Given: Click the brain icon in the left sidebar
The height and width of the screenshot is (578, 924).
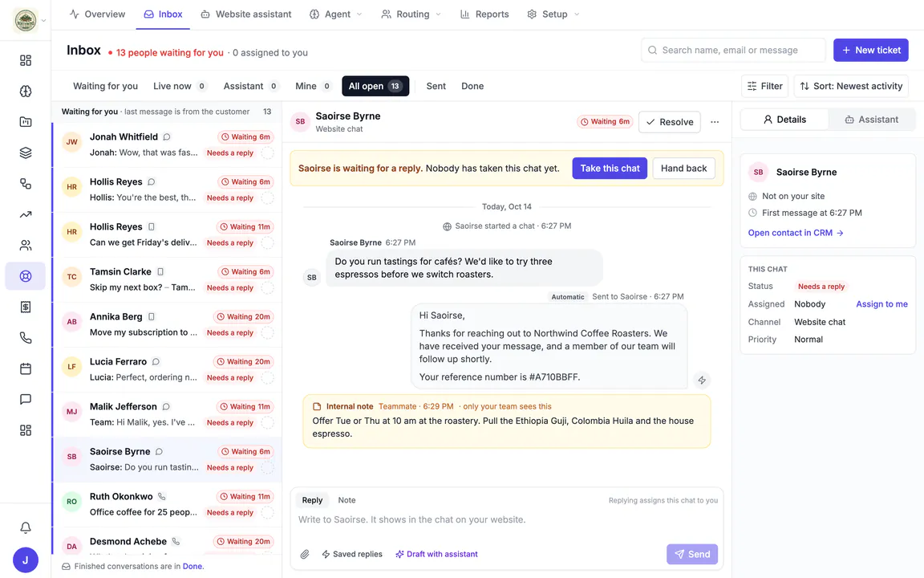Looking at the screenshot, I should 26,91.
